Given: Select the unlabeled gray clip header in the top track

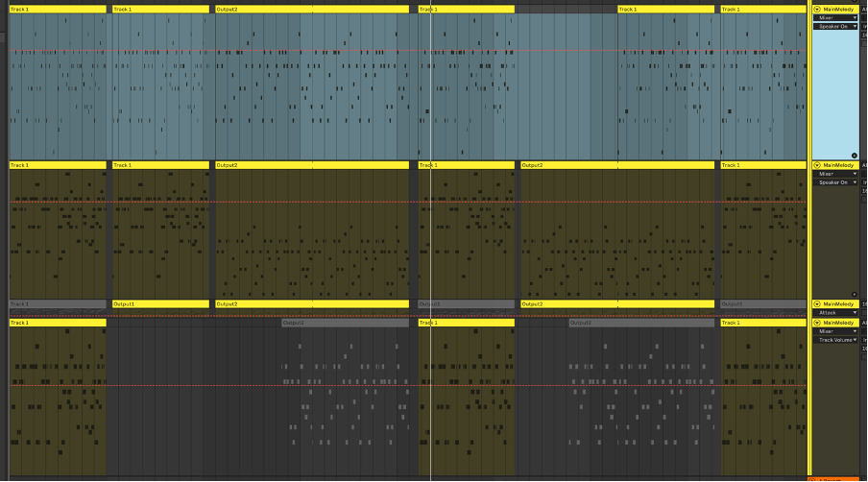Looking at the screenshot, I should [x=566, y=10].
